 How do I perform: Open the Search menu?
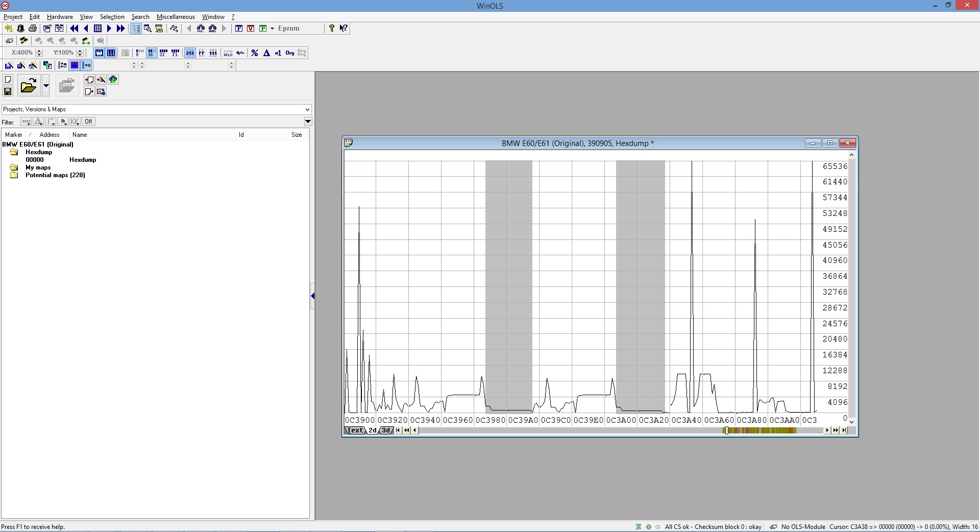[x=140, y=17]
